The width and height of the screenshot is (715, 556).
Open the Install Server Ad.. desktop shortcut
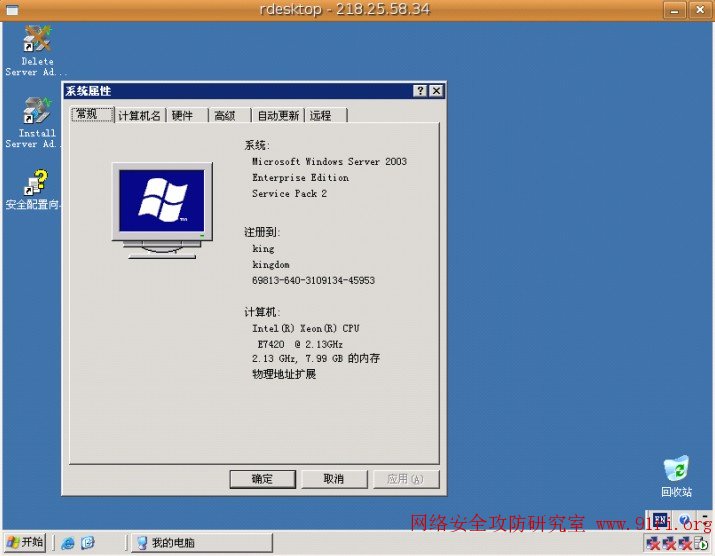click(36, 122)
